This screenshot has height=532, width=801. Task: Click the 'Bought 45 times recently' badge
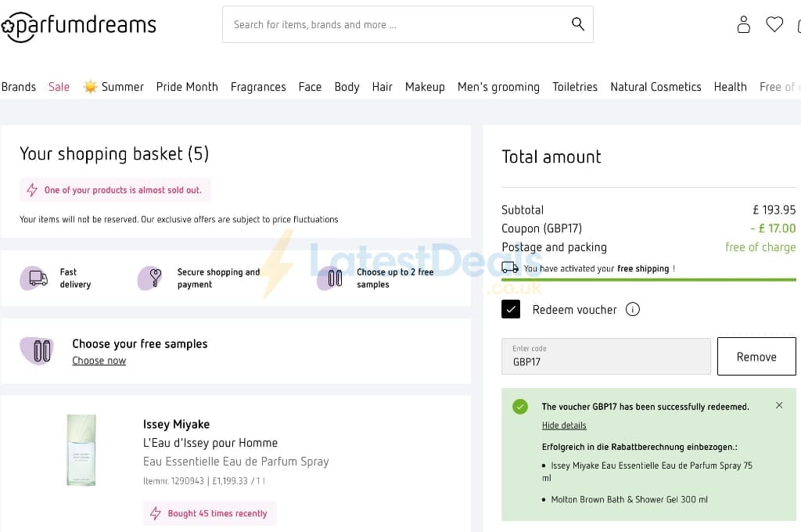(x=210, y=513)
